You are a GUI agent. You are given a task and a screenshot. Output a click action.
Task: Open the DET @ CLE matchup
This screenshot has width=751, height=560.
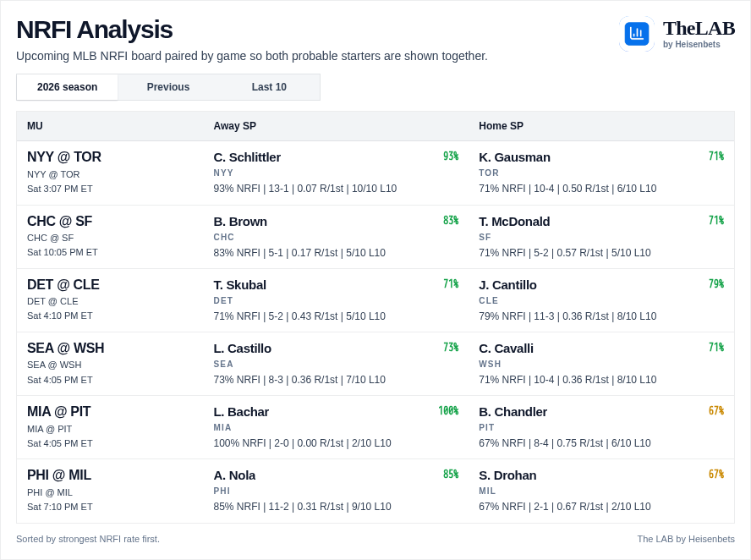63,284
